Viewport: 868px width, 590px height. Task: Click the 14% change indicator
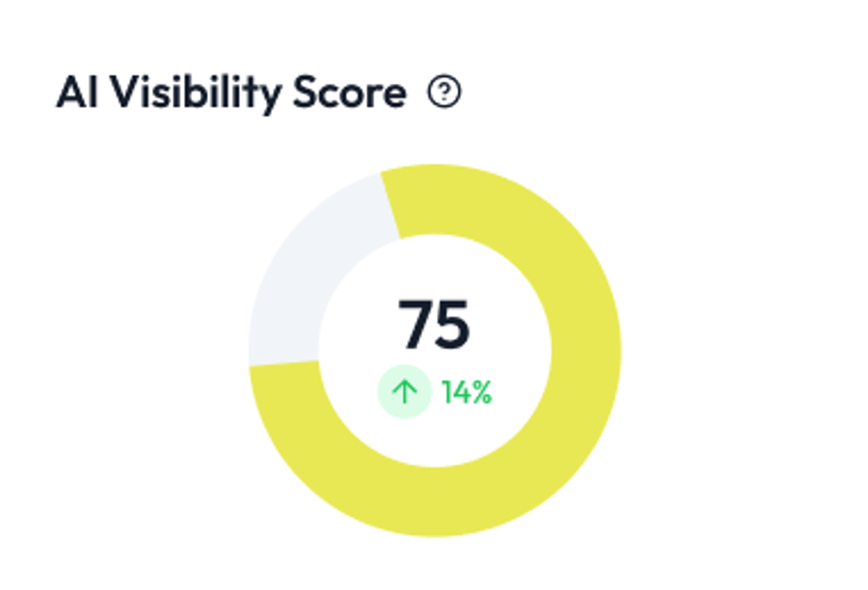467,392
